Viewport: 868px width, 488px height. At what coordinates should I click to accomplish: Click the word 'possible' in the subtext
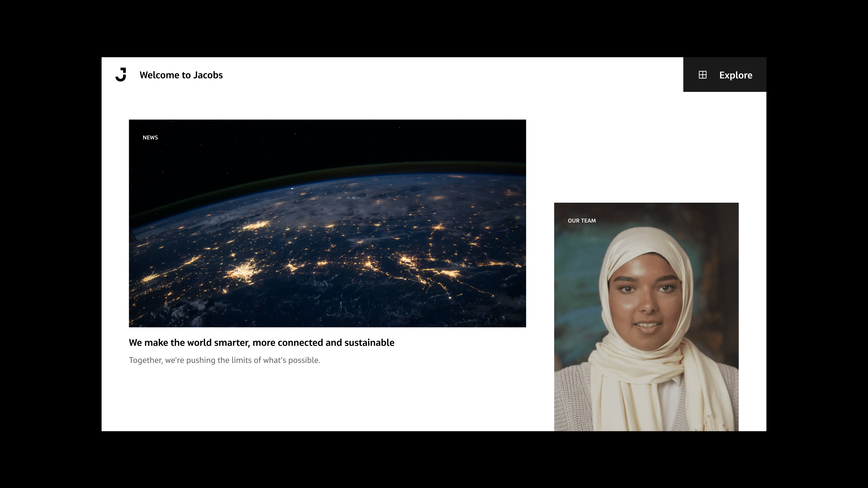tap(303, 360)
